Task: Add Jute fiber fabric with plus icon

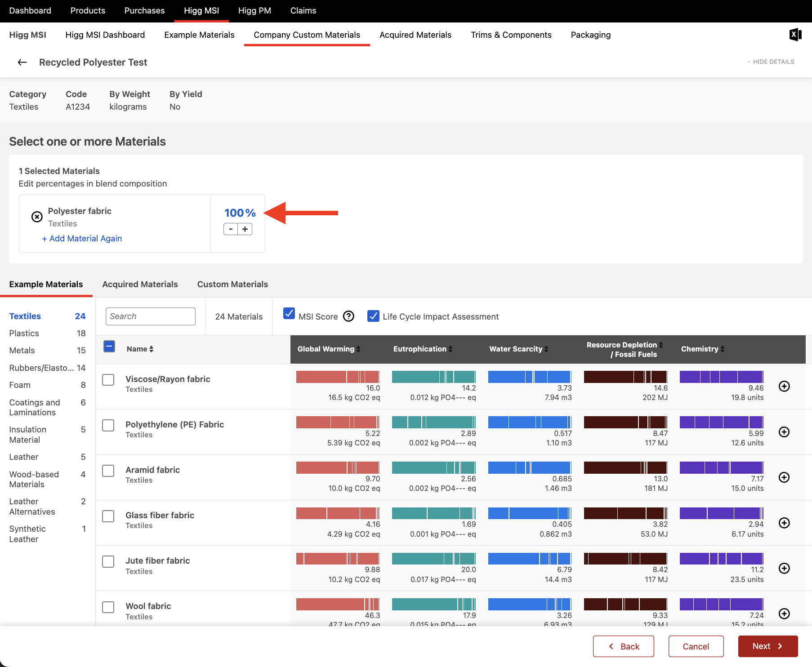Action: 784,568
